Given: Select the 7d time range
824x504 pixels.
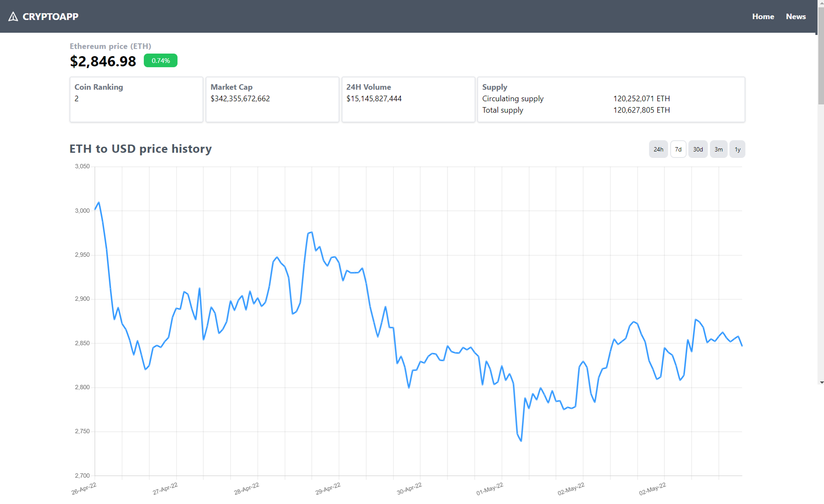Looking at the screenshot, I should point(678,149).
